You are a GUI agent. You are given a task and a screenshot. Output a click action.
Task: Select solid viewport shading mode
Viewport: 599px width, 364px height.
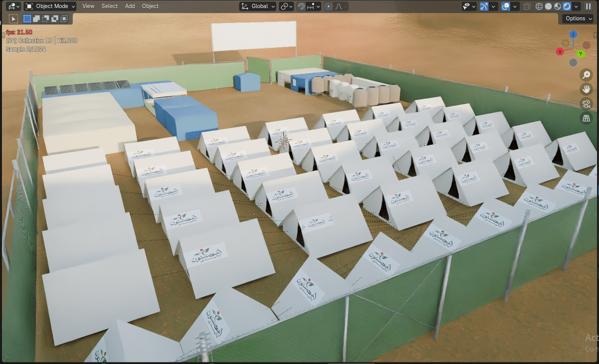click(x=548, y=6)
